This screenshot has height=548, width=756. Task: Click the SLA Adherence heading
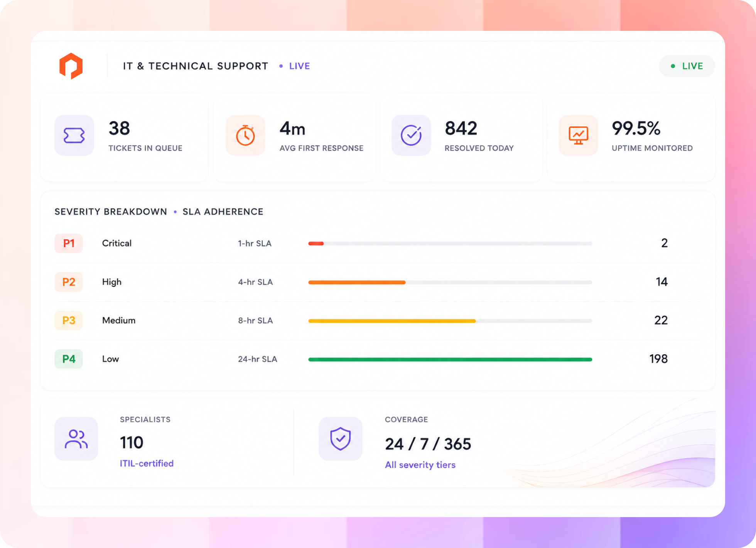pos(223,211)
